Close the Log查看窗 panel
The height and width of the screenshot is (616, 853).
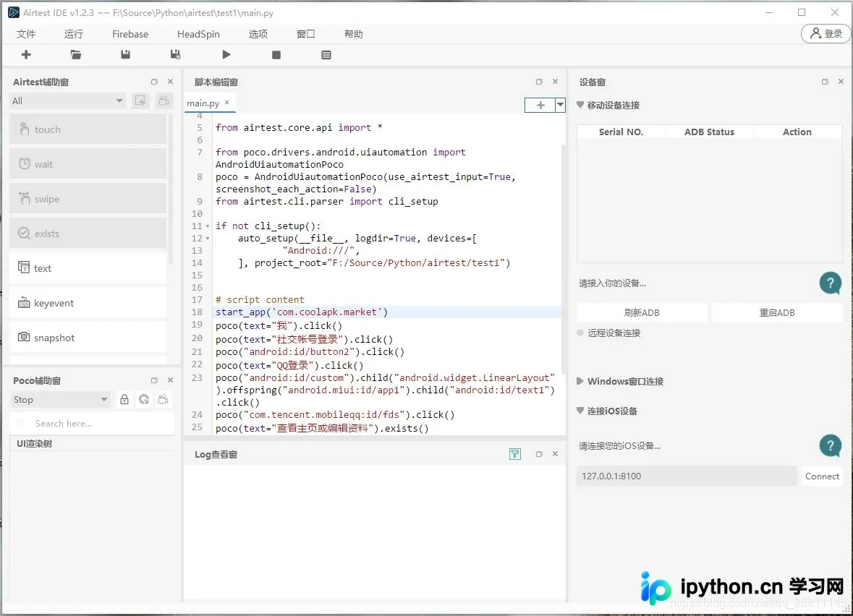[555, 454]
